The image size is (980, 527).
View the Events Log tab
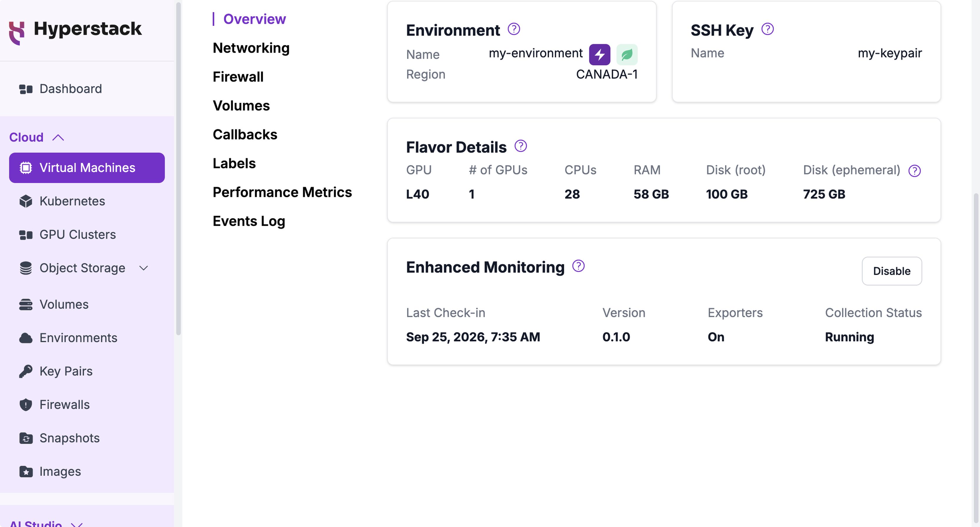[x=249, y=222]
